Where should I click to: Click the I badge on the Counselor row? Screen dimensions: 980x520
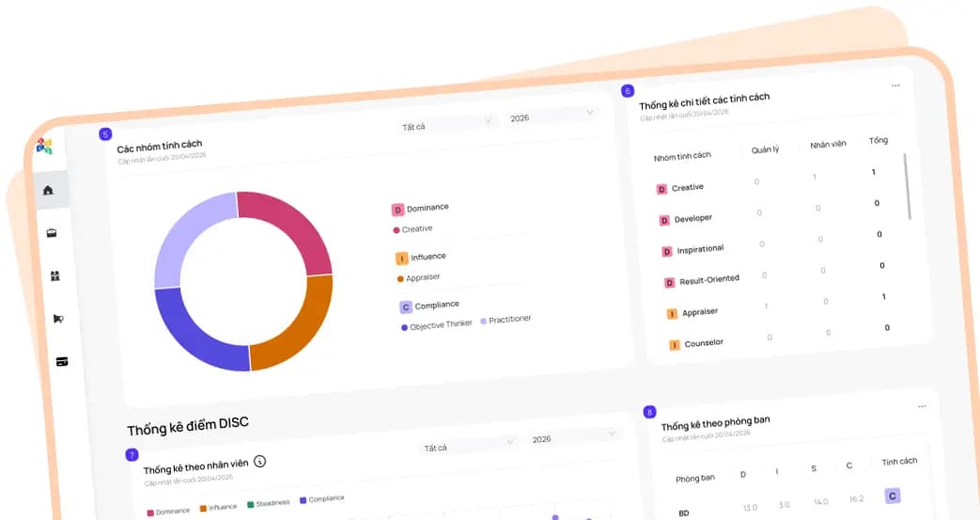[675, 345]
